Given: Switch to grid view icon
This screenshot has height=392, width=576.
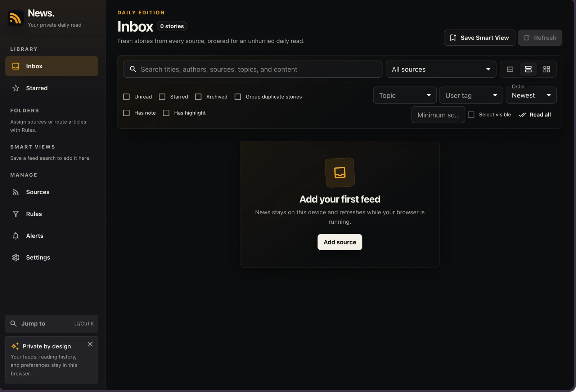Looking at the screenshot, I should (546, 69).
